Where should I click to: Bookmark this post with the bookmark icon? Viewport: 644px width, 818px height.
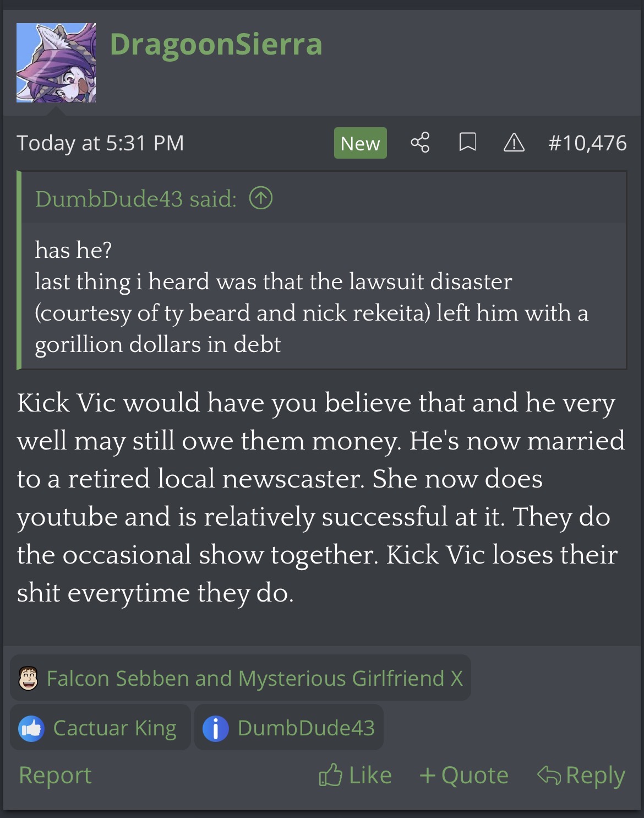467,143
